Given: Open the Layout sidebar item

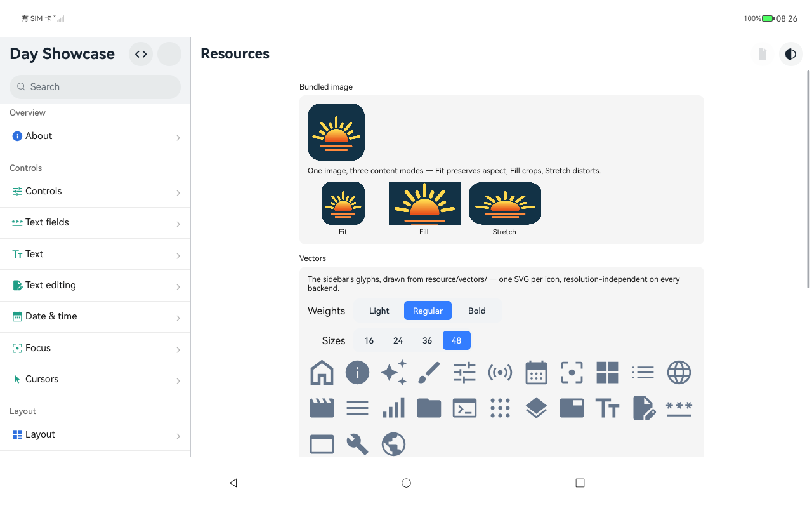Looking at the screenshot, I should tap(95, 434).
